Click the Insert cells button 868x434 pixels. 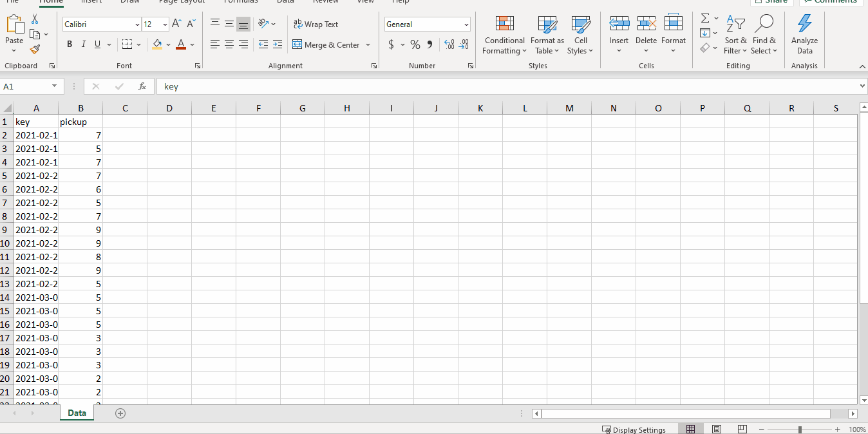coord(619,35)
